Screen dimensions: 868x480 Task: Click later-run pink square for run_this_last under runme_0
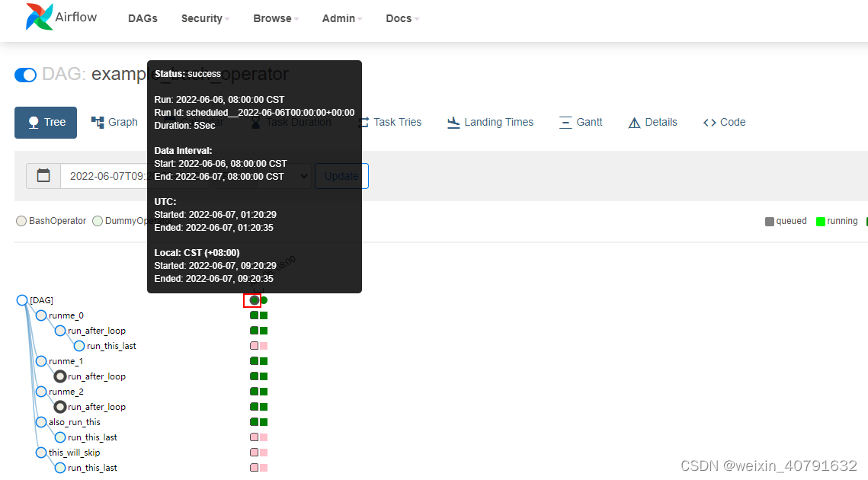click(264, 346)
